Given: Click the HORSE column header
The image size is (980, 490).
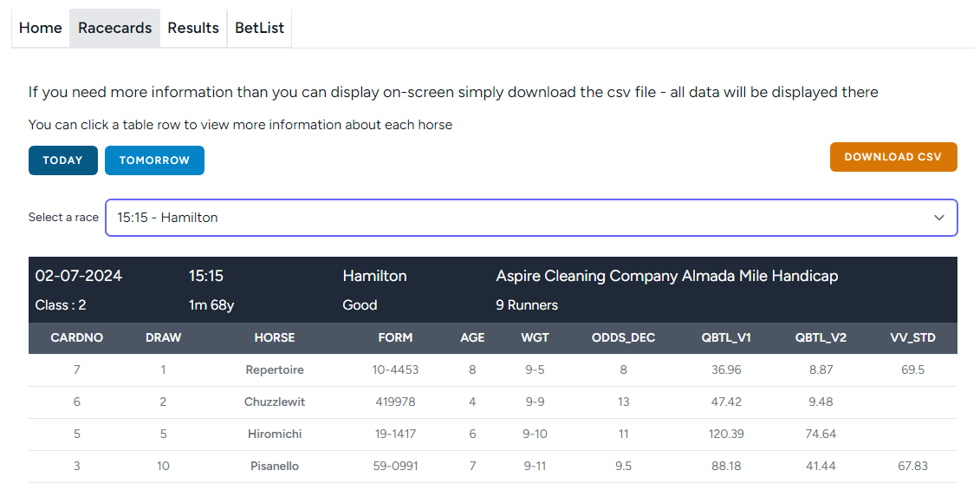Looking at the screenshot, I should (275, 338).
